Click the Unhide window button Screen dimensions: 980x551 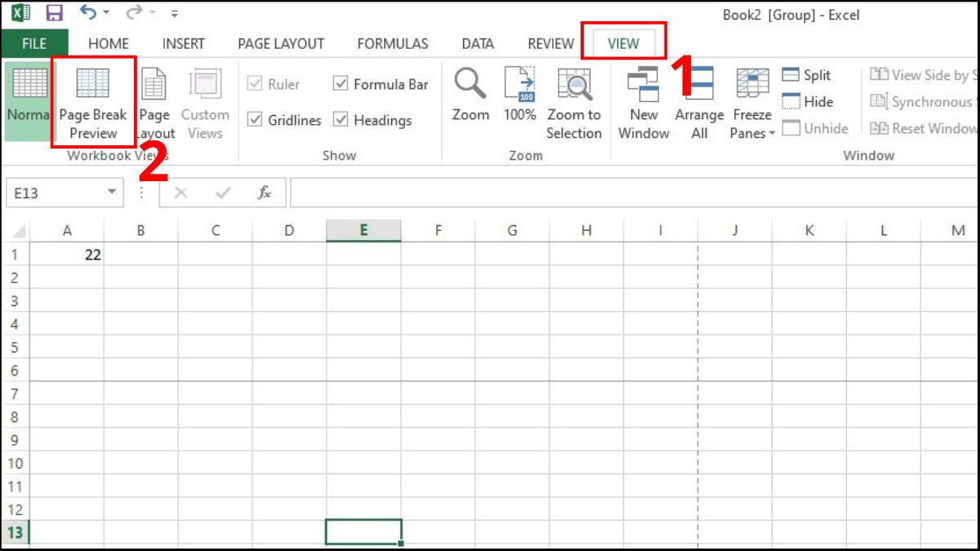click(815, 128)
